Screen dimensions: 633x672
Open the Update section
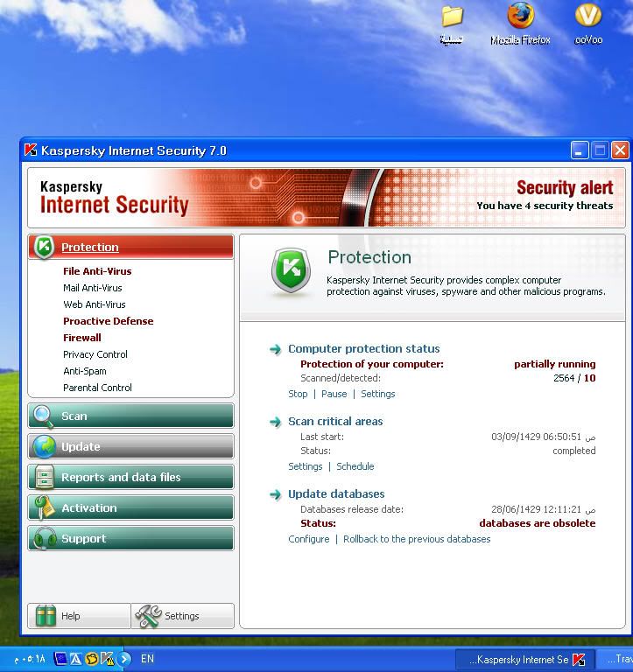point(130,446)
